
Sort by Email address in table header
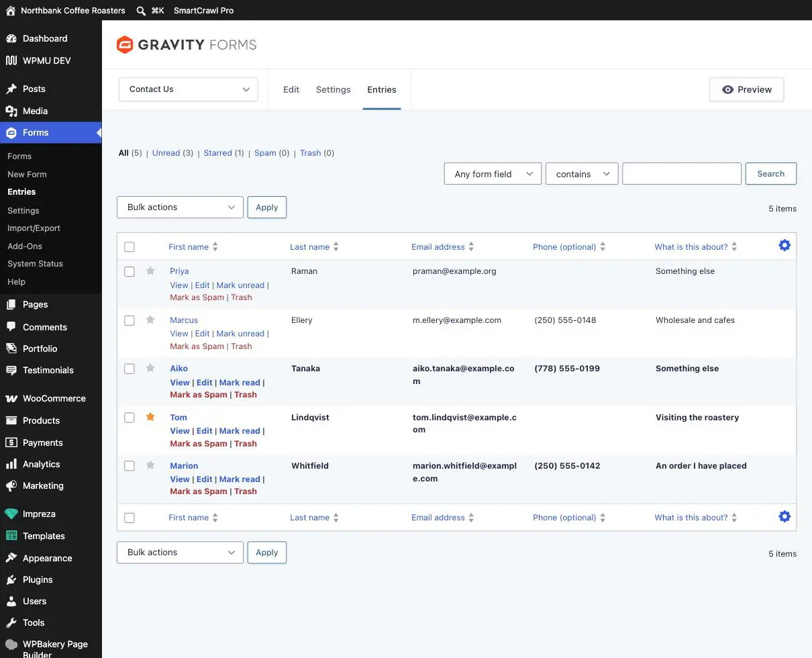(x=443, y=247)
